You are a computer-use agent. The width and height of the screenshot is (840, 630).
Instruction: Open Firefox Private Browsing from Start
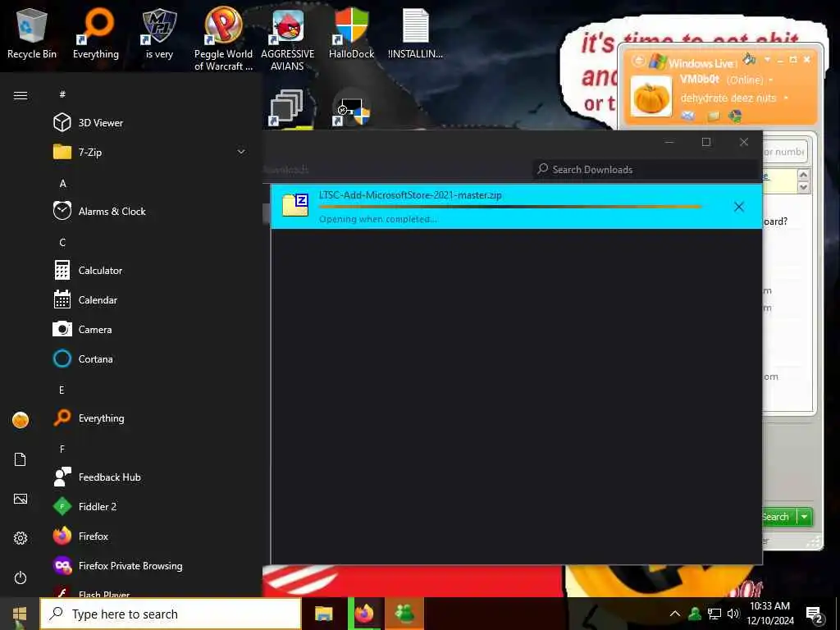(x=152, y=566)
